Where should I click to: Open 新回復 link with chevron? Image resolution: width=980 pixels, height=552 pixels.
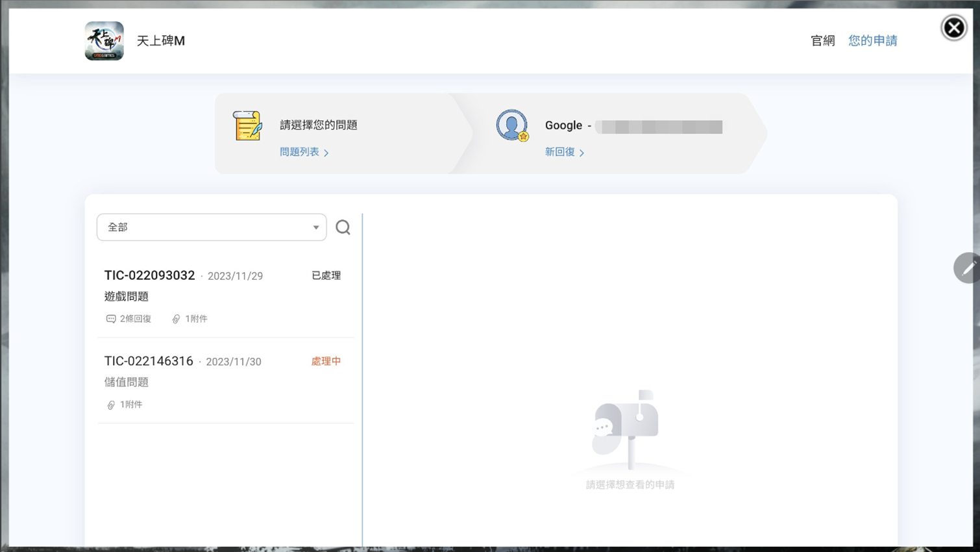564,152
